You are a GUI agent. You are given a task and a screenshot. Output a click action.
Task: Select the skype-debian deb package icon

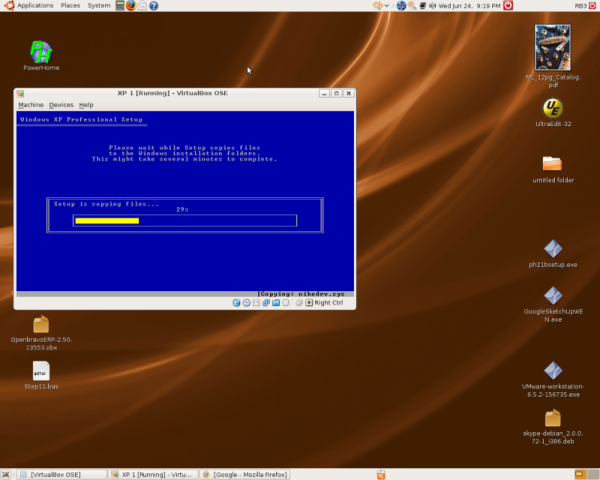553,418
